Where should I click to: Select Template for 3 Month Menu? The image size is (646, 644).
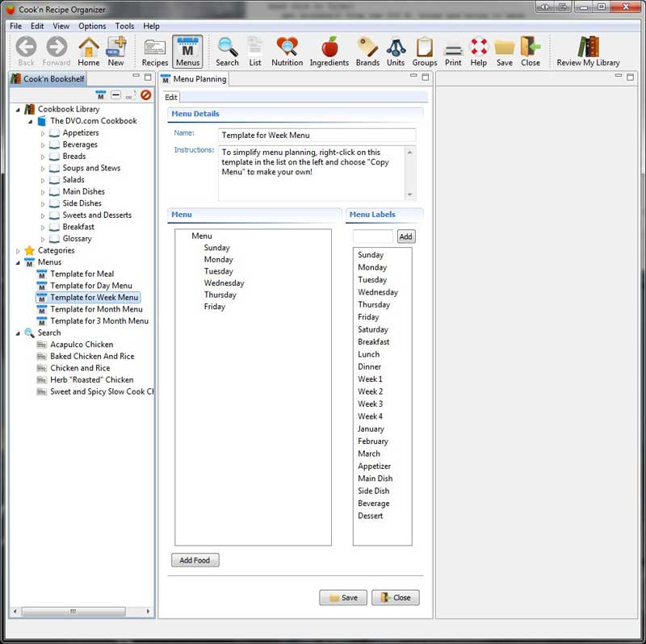tap(99, 321)
